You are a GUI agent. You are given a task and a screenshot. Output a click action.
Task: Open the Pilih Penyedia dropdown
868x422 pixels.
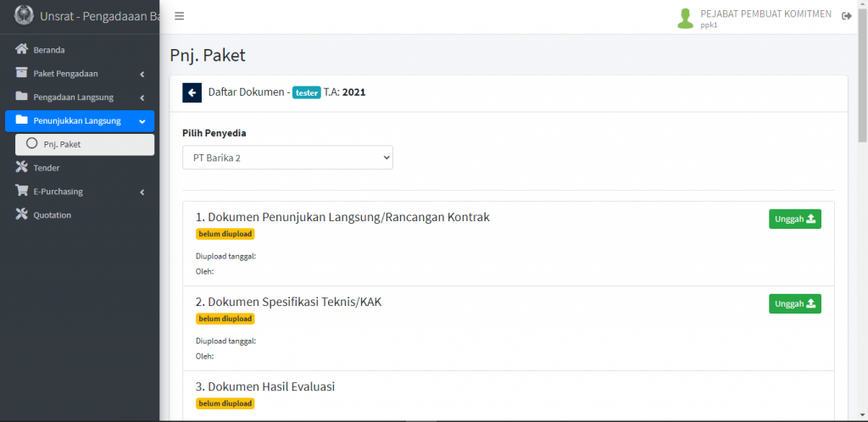(x=287, y=158)
